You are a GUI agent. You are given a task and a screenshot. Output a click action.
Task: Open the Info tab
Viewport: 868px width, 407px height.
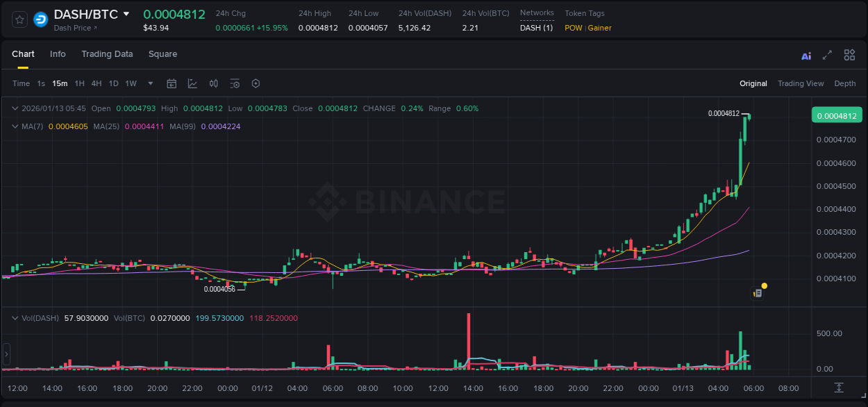(x=58, y=54)
